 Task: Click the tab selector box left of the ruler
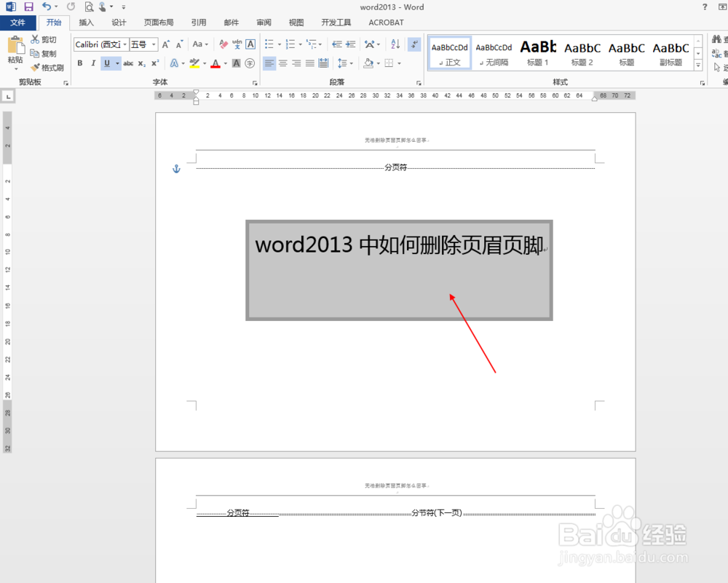click(x=8, y=97)
